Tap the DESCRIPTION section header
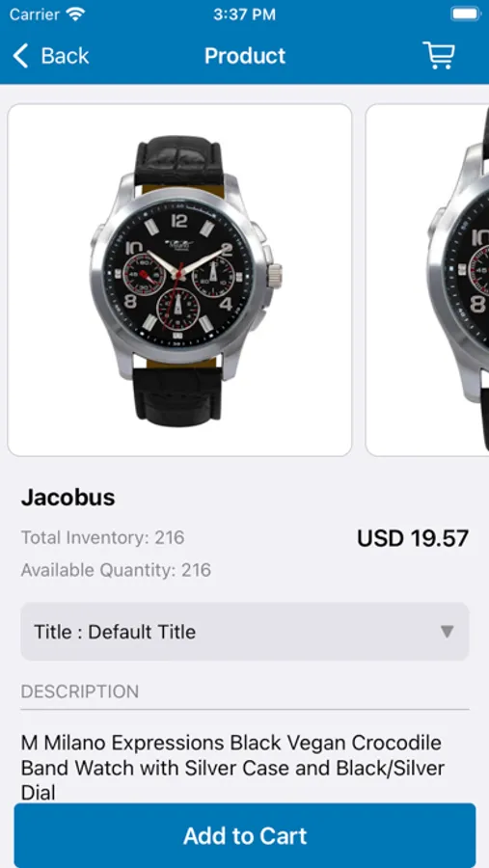 click(80, 692)
